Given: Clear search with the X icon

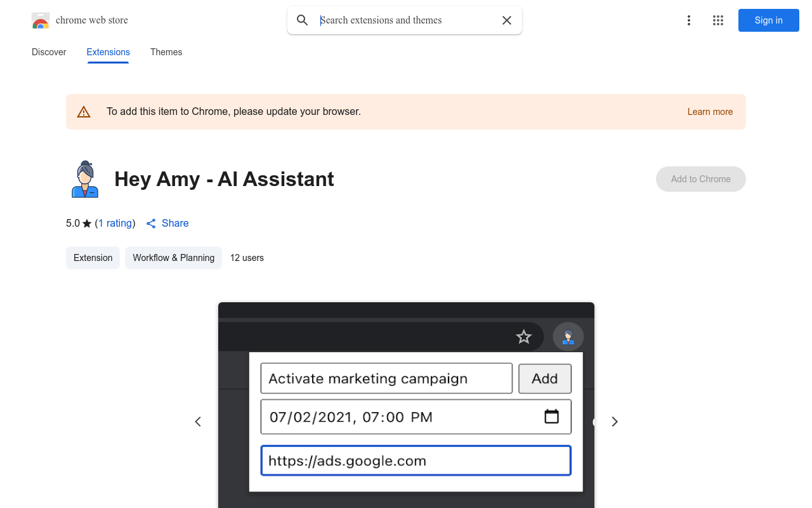Looking at the screenshot, I should tap(507, 20).
